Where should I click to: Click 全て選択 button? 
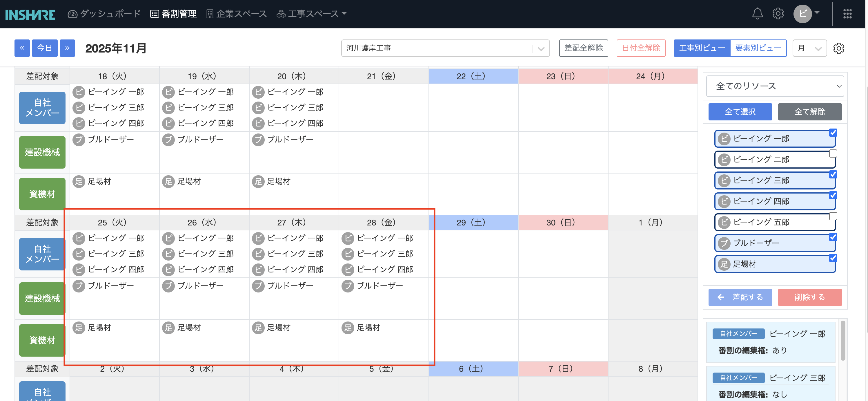(740, 112)
